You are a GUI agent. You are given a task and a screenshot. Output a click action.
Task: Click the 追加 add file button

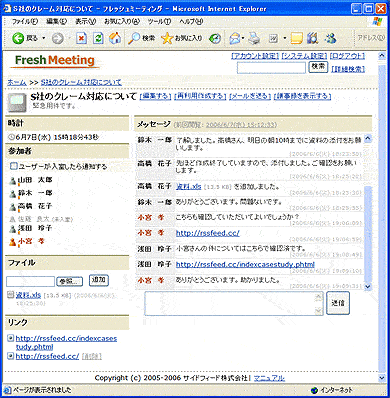point(99,280)
